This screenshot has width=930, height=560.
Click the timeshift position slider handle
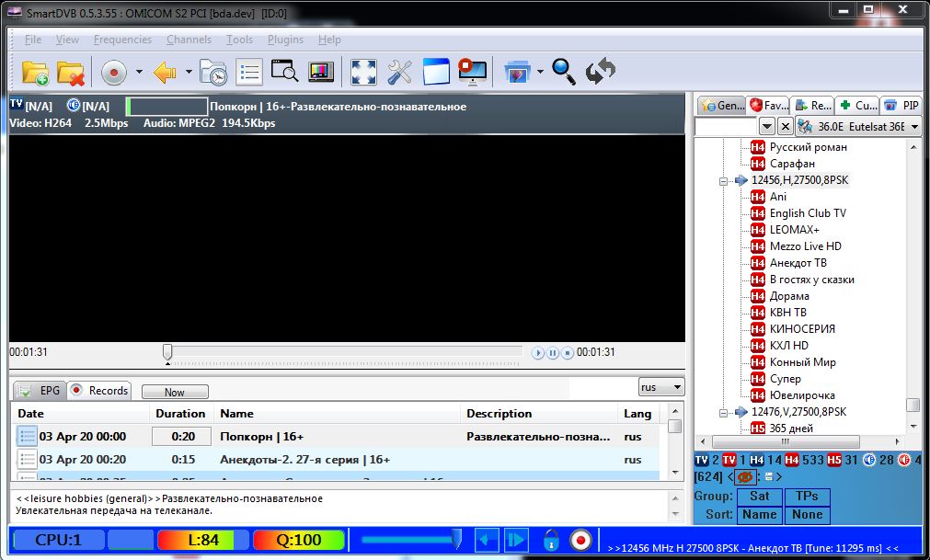167,352
